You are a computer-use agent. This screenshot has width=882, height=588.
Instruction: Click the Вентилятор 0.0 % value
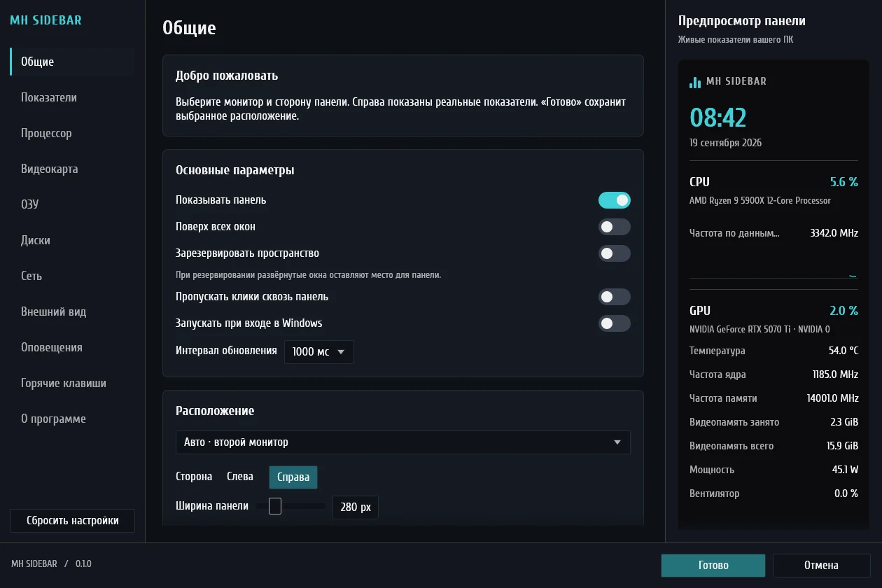pos(846,493)
